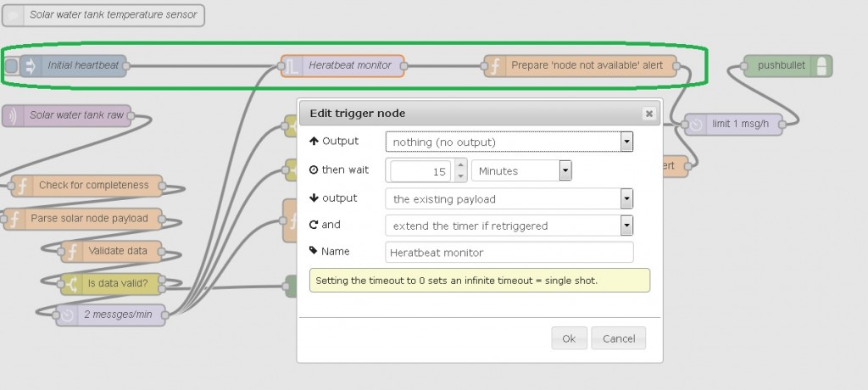
Task: Click the Name field containing Heratbeat monitor
Action: point(509,252)
